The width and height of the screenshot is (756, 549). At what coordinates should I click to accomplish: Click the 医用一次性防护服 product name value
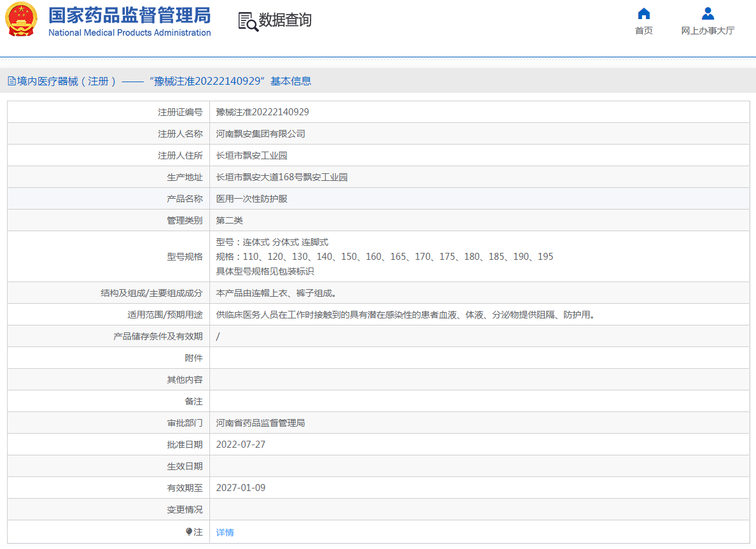pyautogui.click(x=251, y=199)
